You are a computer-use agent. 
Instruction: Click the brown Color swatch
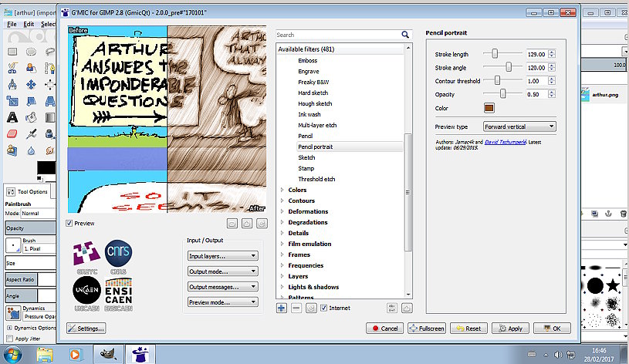pyautogui.click(x=489, y=108)
